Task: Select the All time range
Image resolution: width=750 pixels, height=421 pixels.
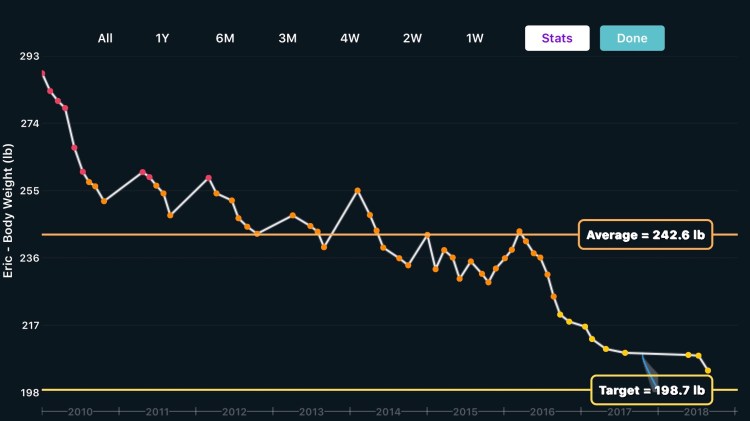Action: coord(105,38)
